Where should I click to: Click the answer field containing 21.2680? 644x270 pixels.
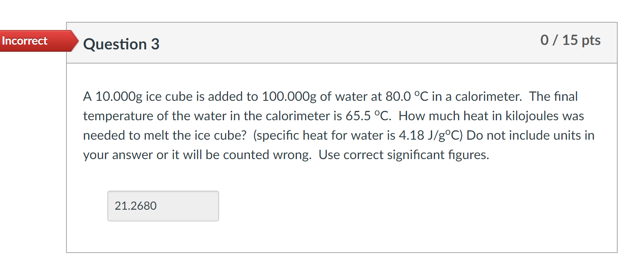click(x=163, y=206)
